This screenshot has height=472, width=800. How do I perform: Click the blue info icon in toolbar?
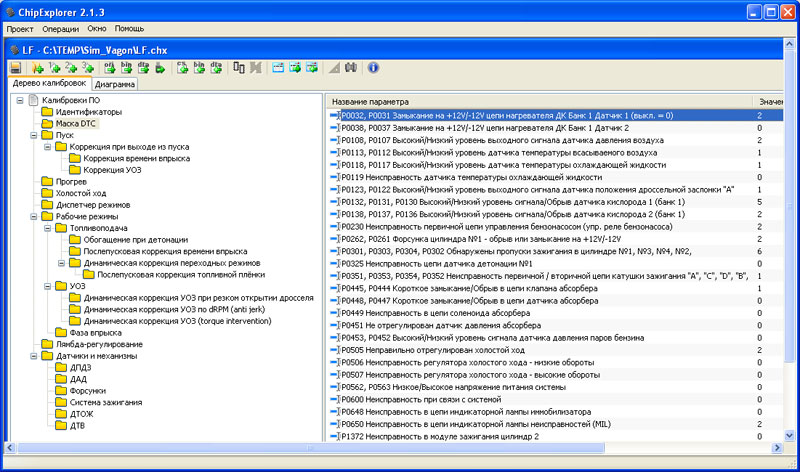[x=372, y=68]
